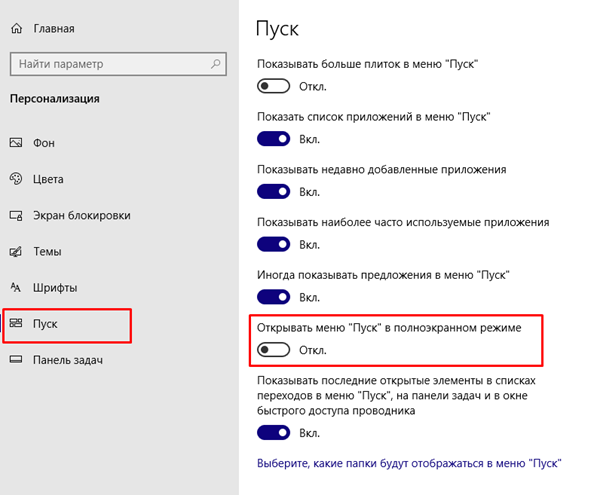Select the Экран блокировки menu label
This screenshot has height=495, width=594.
(82, 215)
